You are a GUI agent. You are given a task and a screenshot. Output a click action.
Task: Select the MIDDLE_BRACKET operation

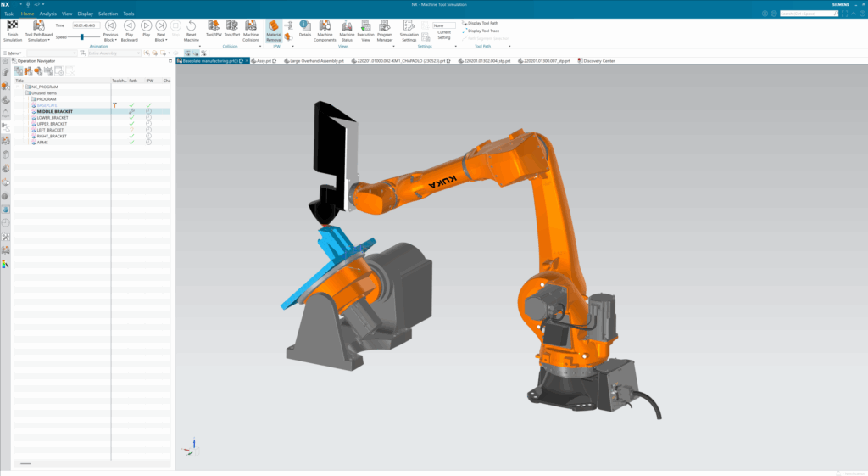click(x=55, y=111)
